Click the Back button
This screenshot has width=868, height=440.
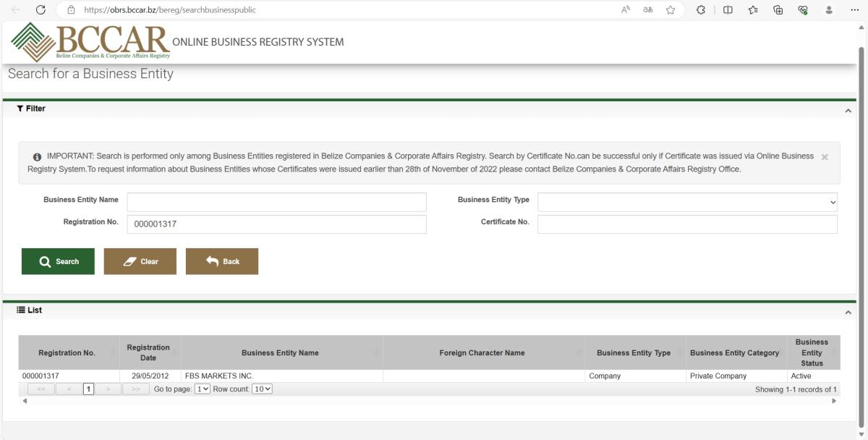(x=222, y=262)
